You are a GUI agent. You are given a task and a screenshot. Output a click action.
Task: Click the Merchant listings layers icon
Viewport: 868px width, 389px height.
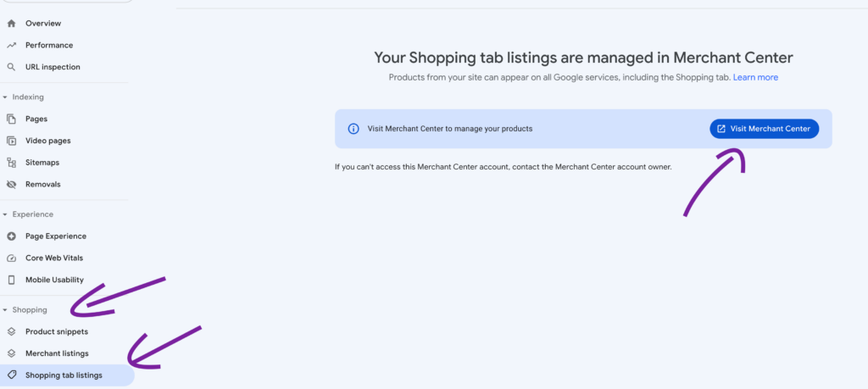coord(11,353)
